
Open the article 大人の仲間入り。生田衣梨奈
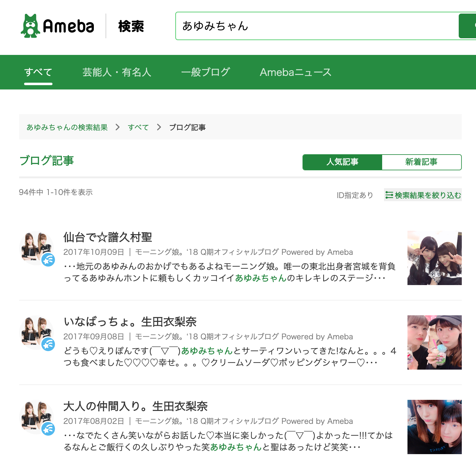pyautogui.click(x=136, y=406)
